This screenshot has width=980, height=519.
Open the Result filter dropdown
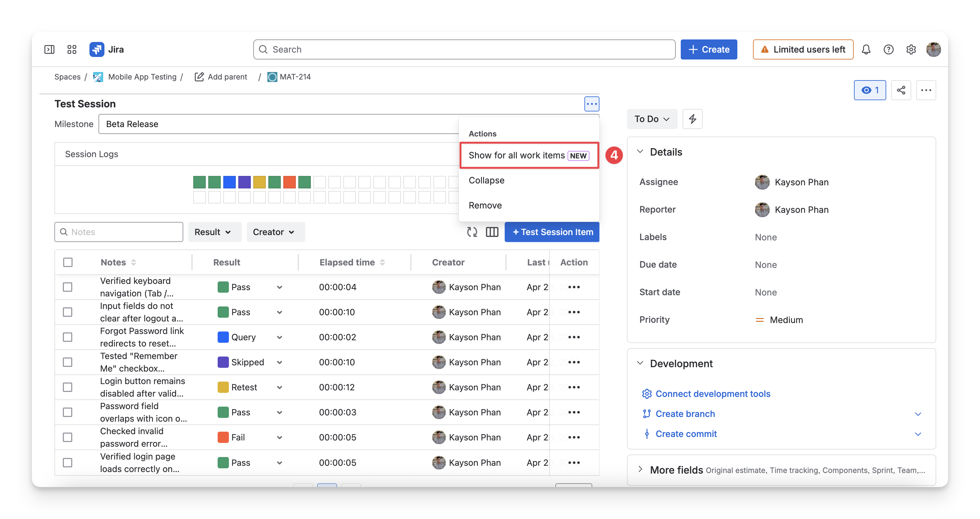(x=215, y=232)
